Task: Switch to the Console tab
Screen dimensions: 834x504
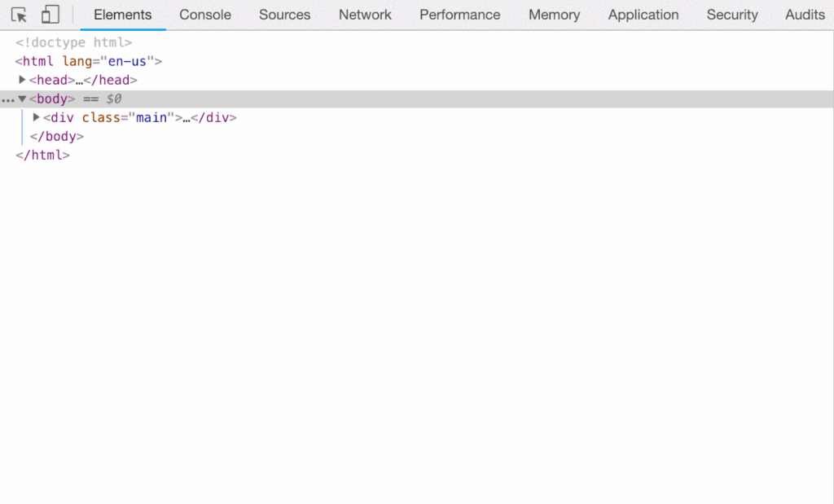Action: tap(205, 15)
